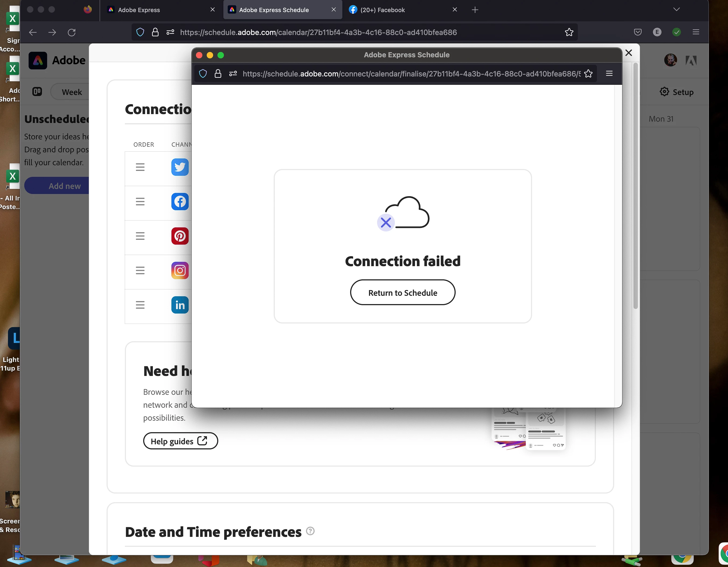Click Date and Time preferences help icon
Image resolution: width=728 pixels, height=567 pixels.
[x=310, y=531]
